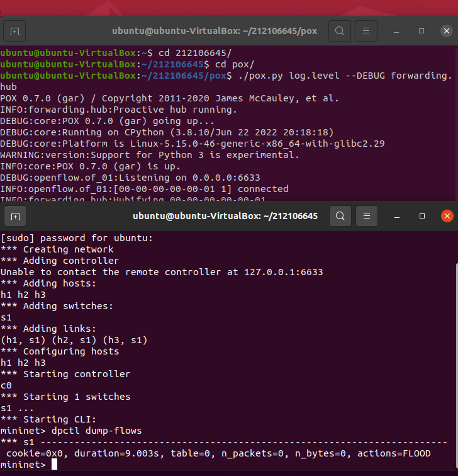Click the pox terminal title text
Viewport: 458px width, 476px height.
pyautogui.click(x=215, y=31)
